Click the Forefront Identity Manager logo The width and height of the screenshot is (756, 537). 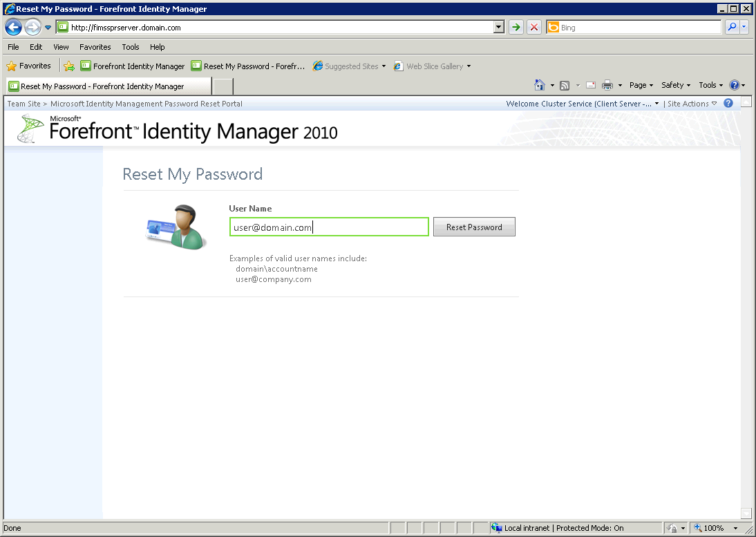pos(177,129)
